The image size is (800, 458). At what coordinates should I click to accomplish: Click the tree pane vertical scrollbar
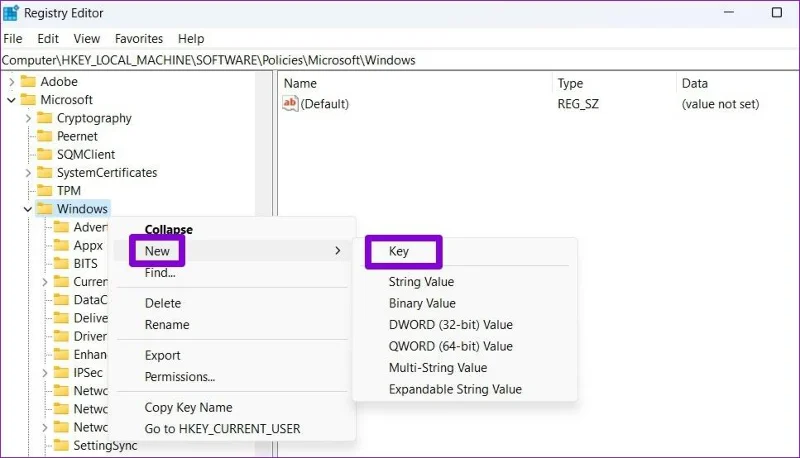pos(264,264)
